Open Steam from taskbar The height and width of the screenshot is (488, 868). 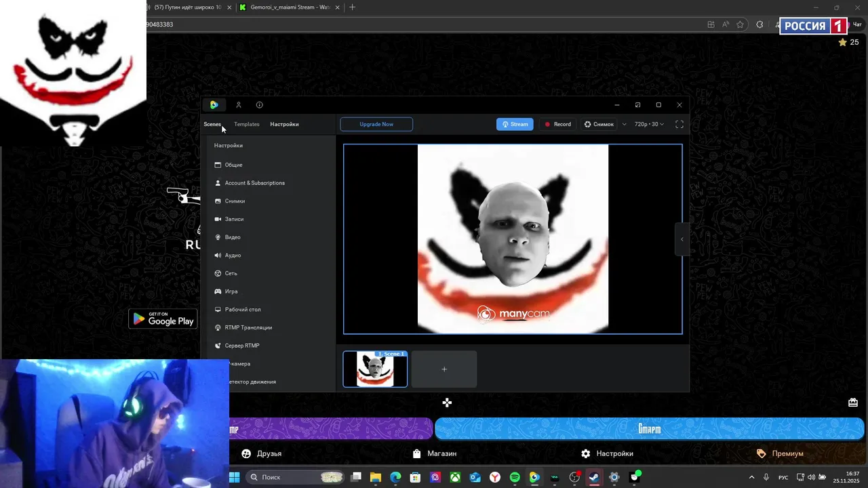tap(594, 477)
